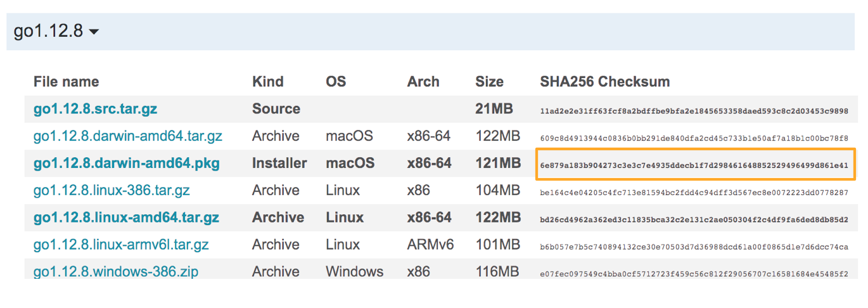Click the "Kind" column header
868x308 pixels.
(268, 82)
